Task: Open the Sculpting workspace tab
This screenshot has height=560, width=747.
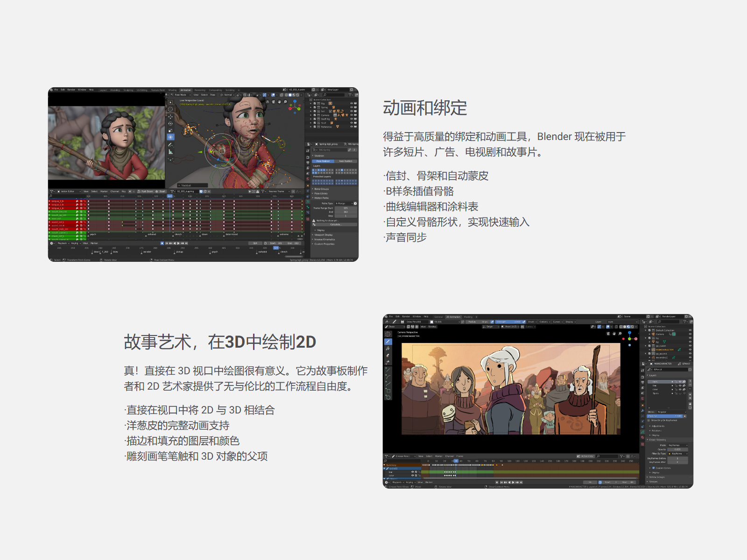Action: [128, 90]
